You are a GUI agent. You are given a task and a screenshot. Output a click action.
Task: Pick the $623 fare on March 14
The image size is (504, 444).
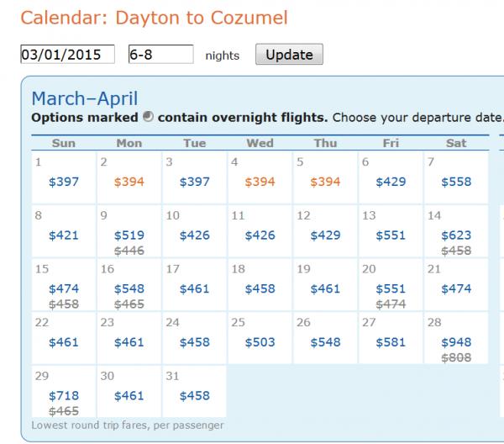click(x=456, y=235)
